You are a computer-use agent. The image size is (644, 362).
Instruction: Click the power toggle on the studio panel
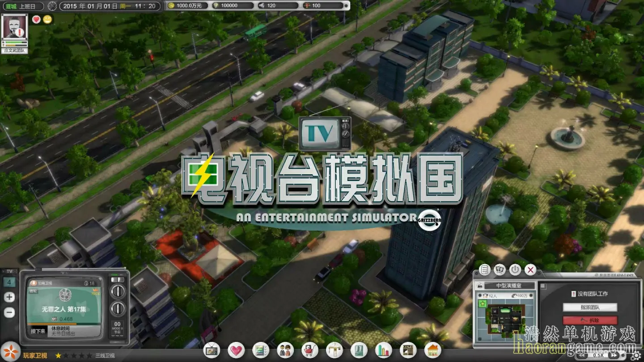tap(515, 269)
